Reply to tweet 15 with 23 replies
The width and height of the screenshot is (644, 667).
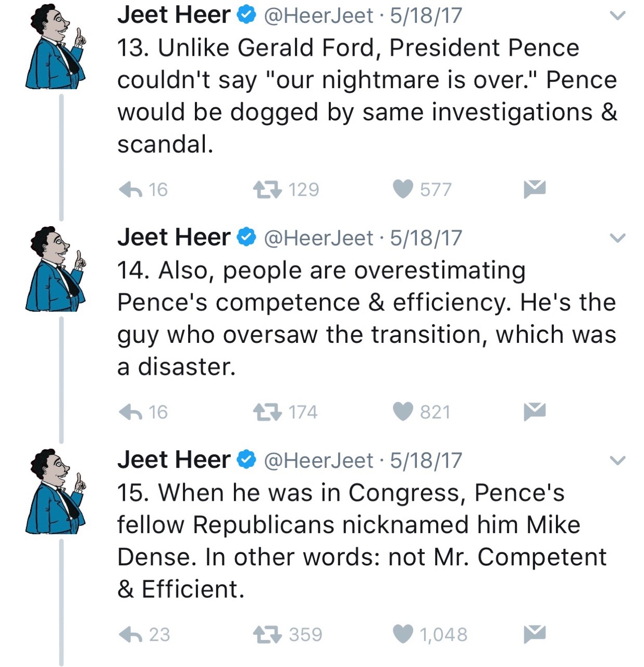130,634
